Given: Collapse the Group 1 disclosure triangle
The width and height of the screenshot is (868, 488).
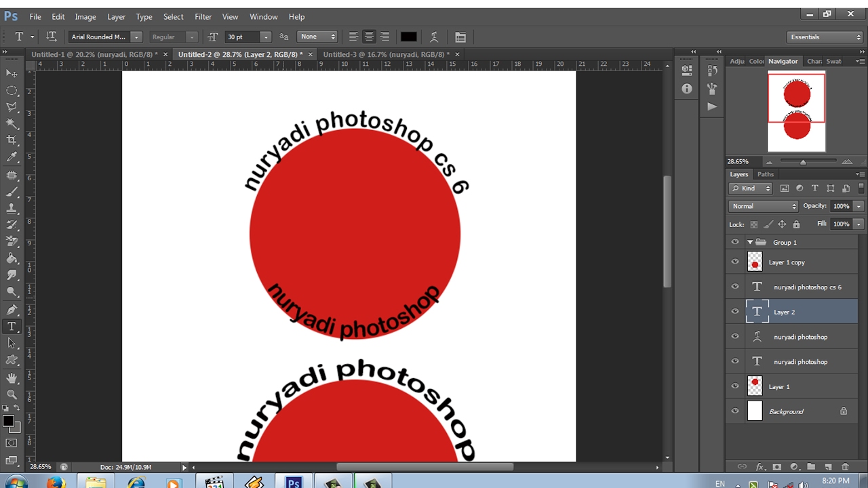Looking at the screenshot, I should click(x=750, y=242).
